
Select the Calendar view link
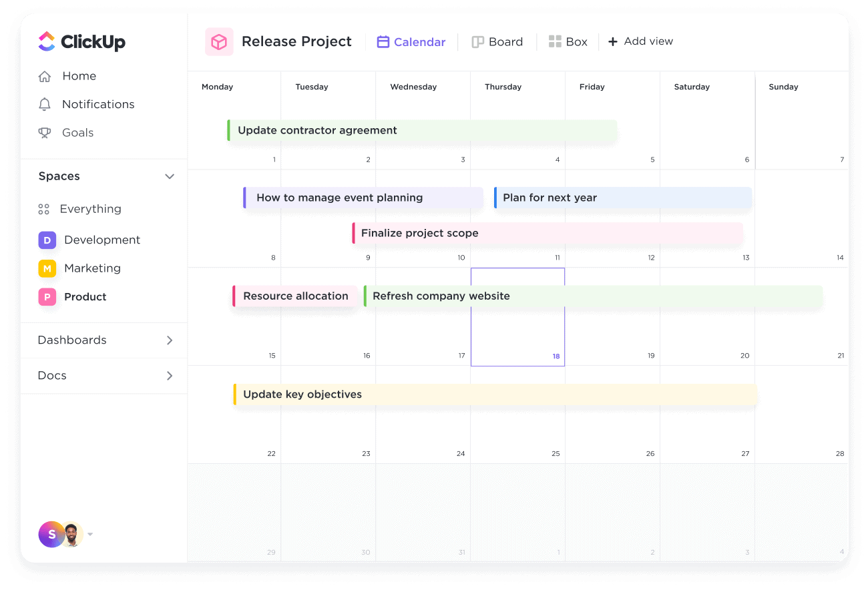[411, 41]
